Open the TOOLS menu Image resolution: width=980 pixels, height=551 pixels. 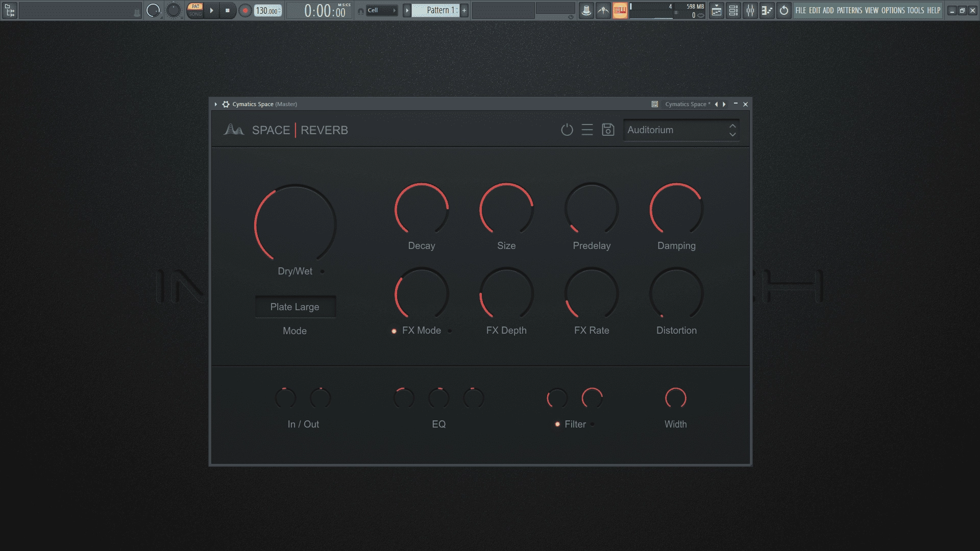pyautogui.click(x=916, y=10)
